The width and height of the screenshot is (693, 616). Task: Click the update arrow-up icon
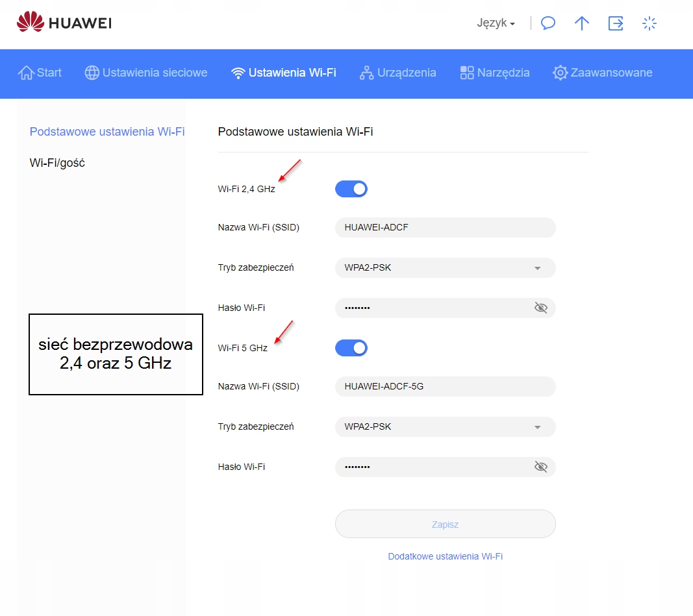(x=582, y=23)
